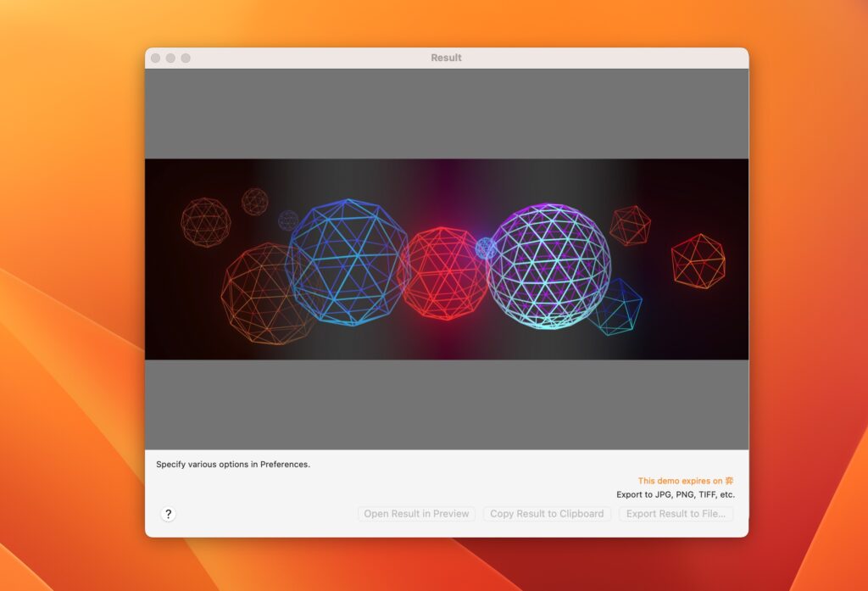The height and width of the screenshot is (591, 868).
Task: Click the rendered wireframe image preview
Action: click(x=447, y=259)
